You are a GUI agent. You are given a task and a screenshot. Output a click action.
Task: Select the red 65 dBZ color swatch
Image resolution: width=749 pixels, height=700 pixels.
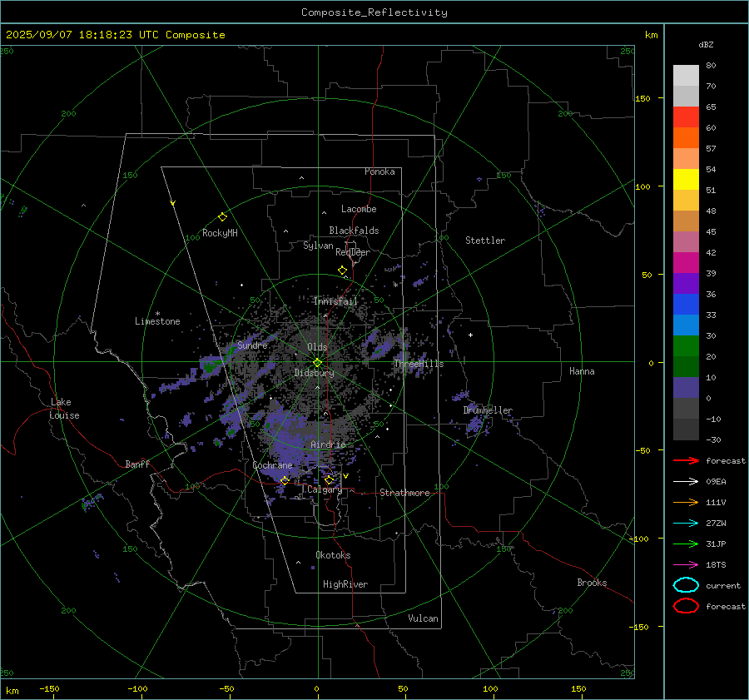tap(686, 117)
